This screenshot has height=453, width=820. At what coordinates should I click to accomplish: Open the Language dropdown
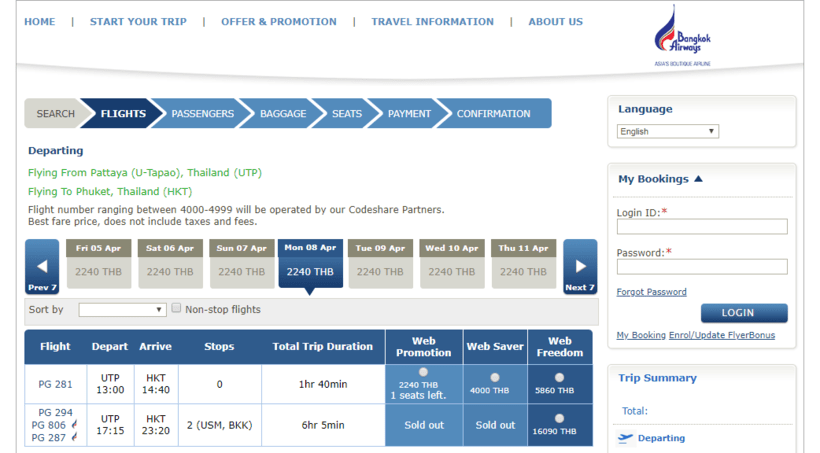click(668, 131)
